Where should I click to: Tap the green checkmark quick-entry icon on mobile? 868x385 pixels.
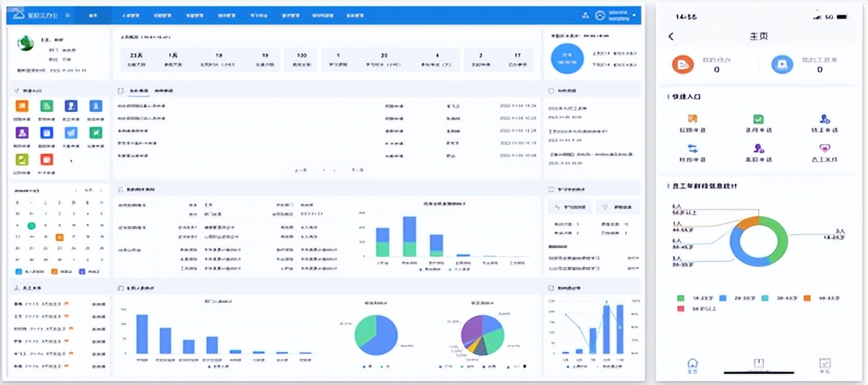pos(758,120)
